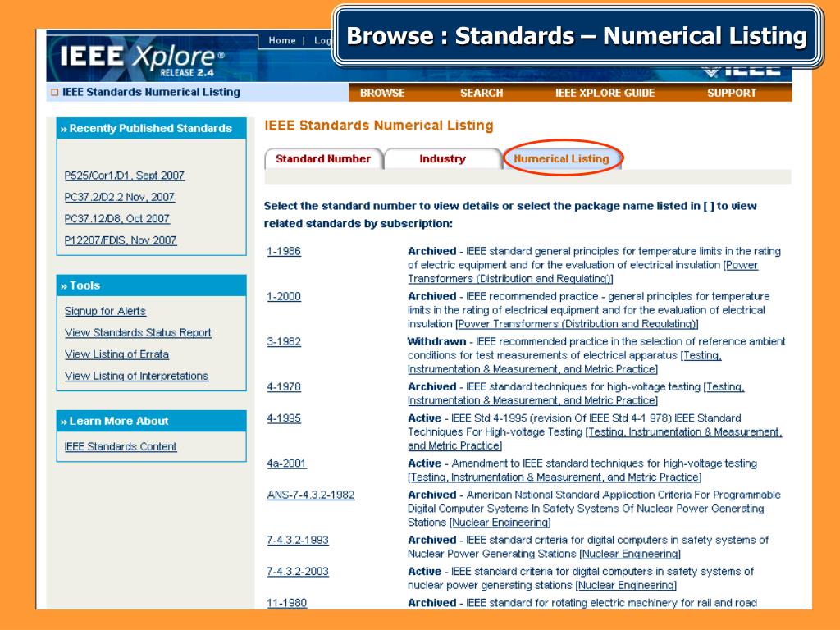Open standard ANS-7-4.3.2-1982
This screenshot has width=840, height=630.
pos(311,495)
